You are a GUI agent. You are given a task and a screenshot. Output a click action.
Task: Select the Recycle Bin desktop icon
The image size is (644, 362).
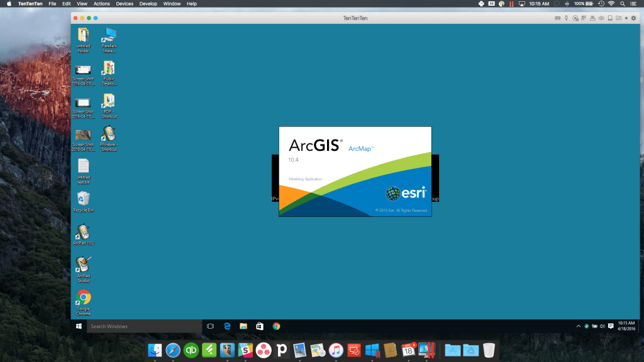click(84, 202)
